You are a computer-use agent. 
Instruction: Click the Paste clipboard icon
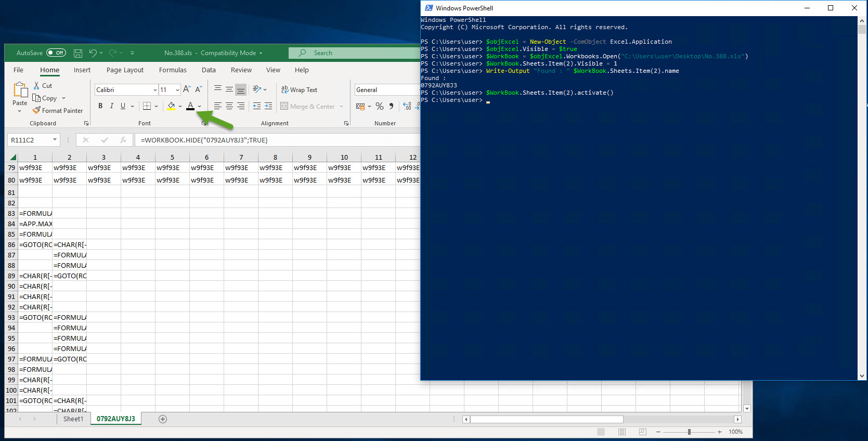pos(20,90)
